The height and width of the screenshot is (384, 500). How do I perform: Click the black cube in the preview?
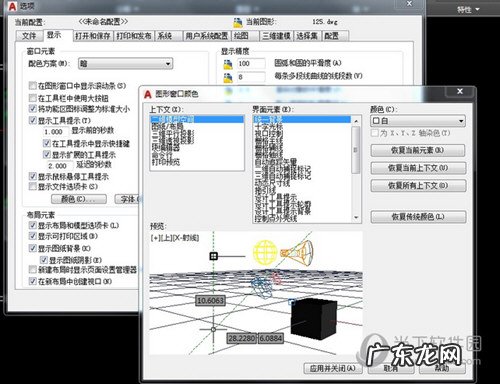pos(313,319)
